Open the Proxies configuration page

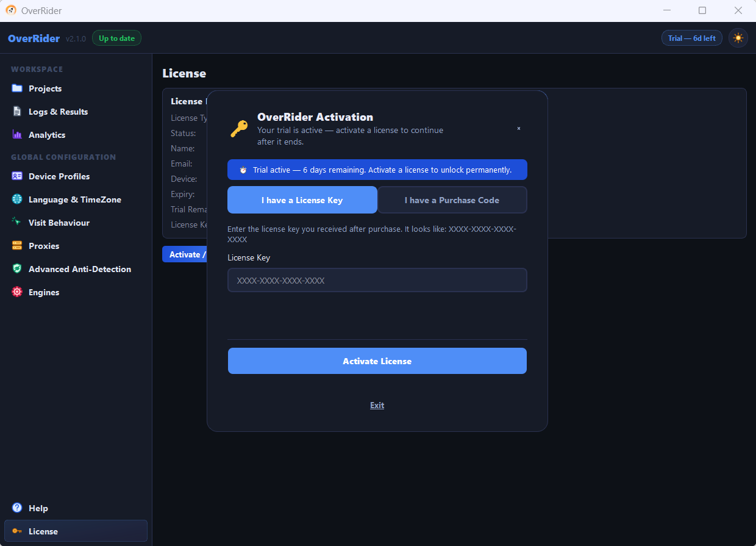(76, 246)
